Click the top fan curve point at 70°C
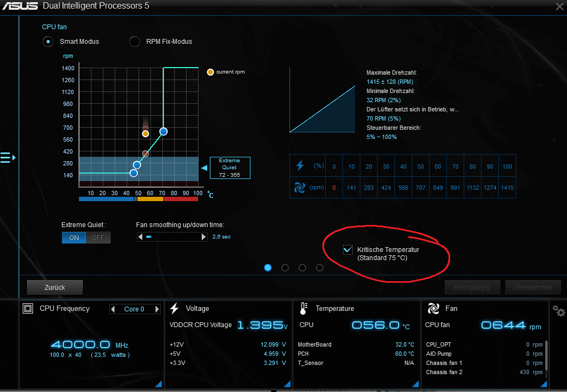The height and width of the screenshot is (392, 567). [x=163, y=131]
